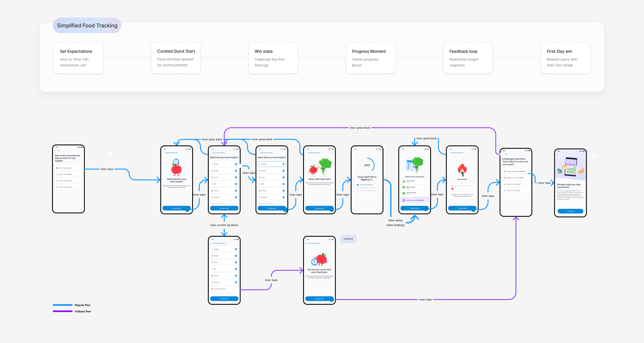Tap back chevron on Streaks help screen
644x343 pixels.
557,155
